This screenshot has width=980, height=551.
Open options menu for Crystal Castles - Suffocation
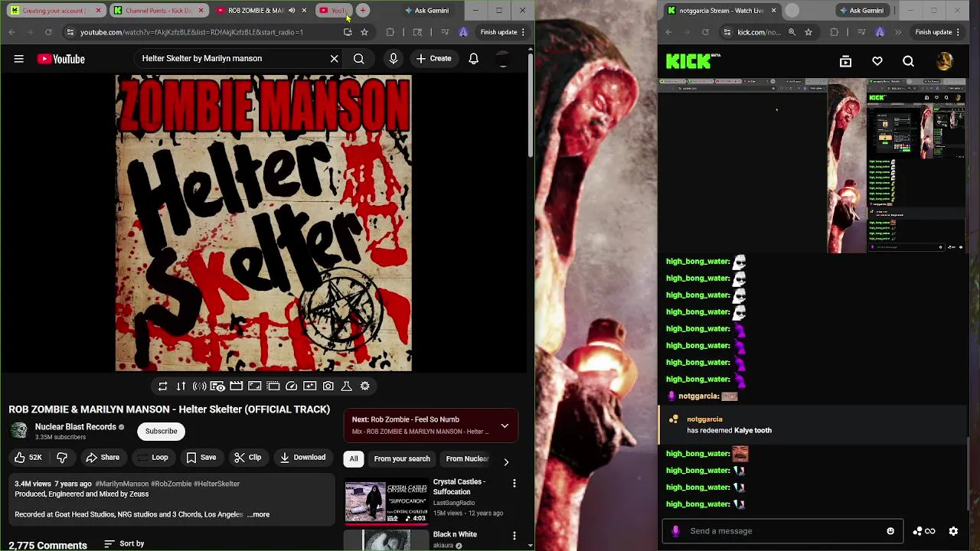[514, 484]
